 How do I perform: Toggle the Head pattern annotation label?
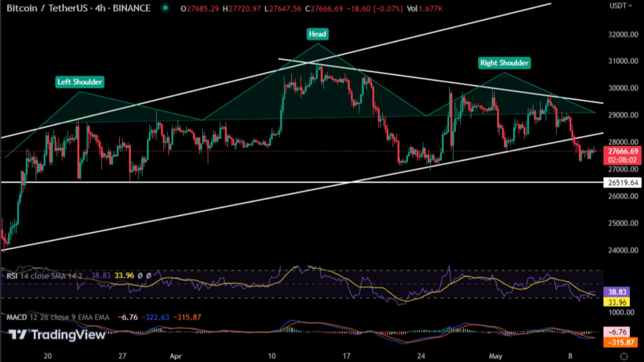point(317,34)
